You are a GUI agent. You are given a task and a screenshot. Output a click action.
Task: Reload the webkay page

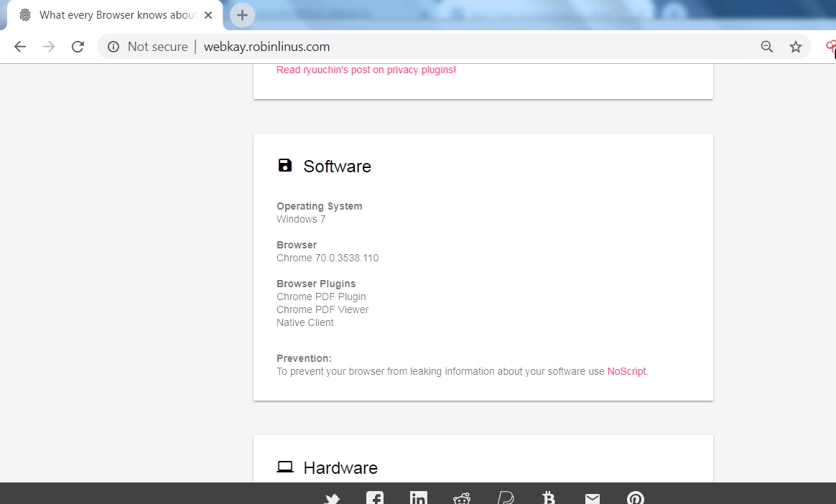pos(78,47)
